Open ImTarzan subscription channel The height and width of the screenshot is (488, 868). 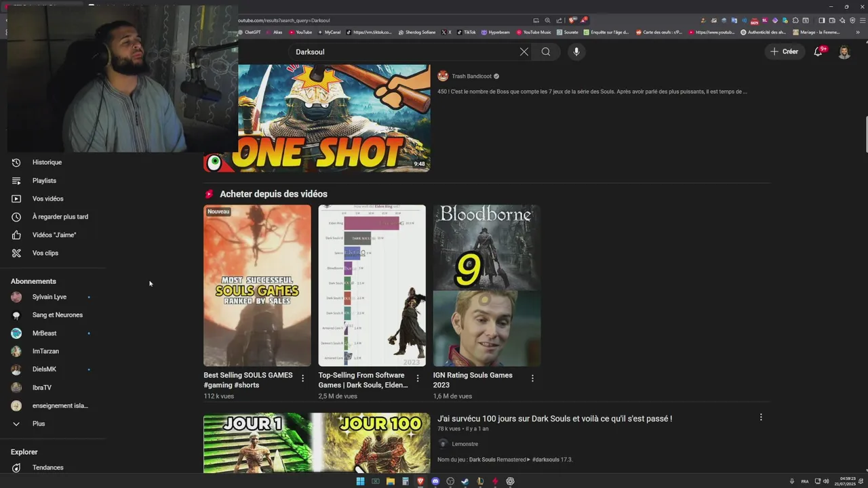[x=45, y=351]
